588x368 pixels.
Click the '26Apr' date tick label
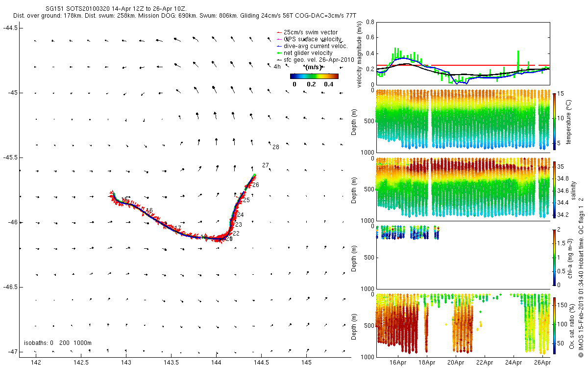coord(542,363)
